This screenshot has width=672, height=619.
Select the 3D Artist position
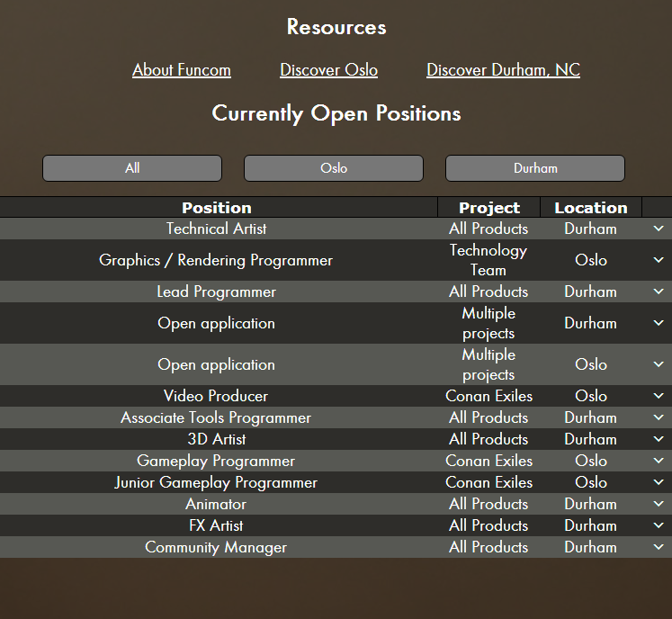(x=216, y=439)
